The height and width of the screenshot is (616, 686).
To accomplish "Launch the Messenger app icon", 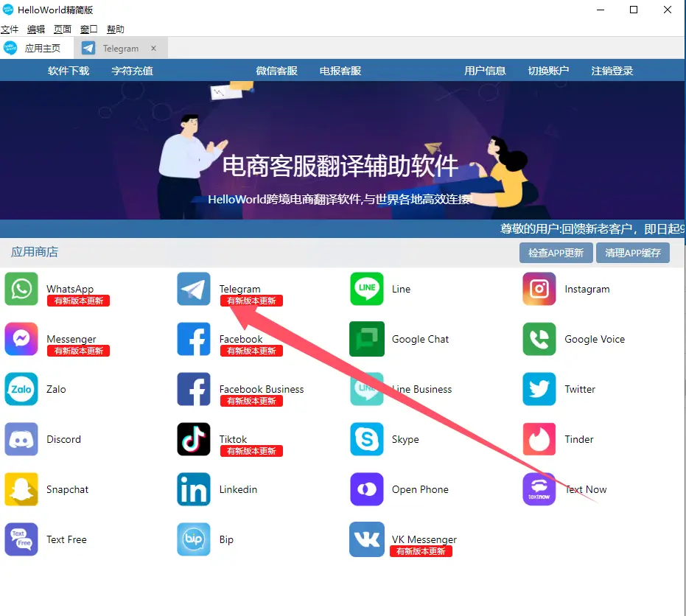I will click(21, 339).
